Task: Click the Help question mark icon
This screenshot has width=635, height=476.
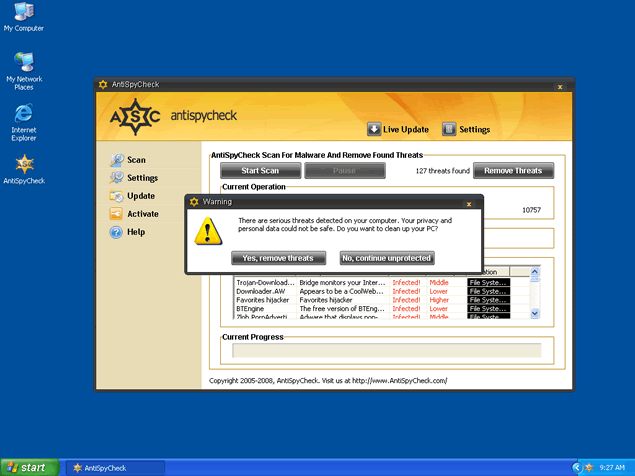Action: click(116, 232)
